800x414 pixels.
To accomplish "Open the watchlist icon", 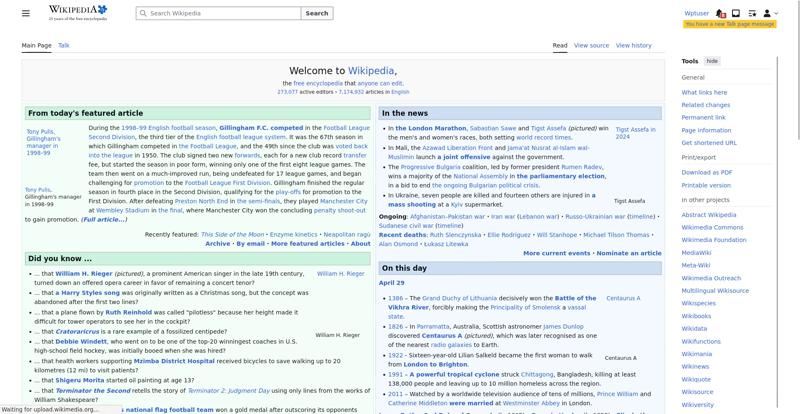I will [x=751, y=13].
